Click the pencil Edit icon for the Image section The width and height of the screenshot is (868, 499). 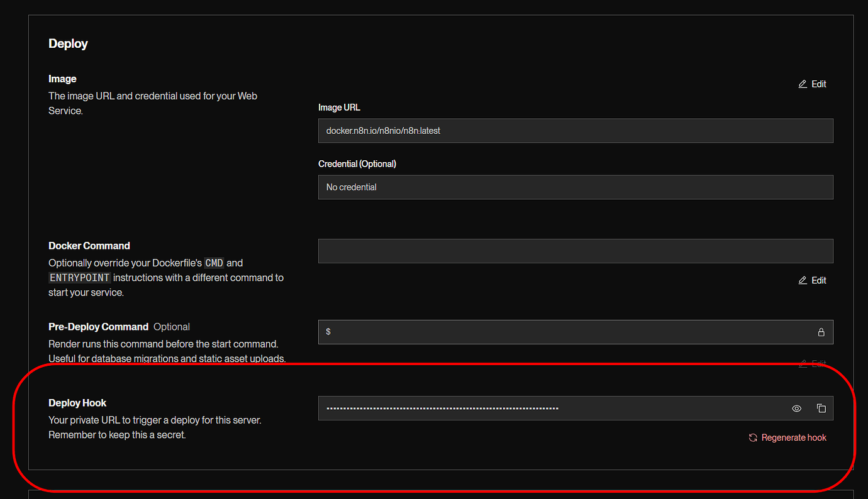[x=803, y=83]
